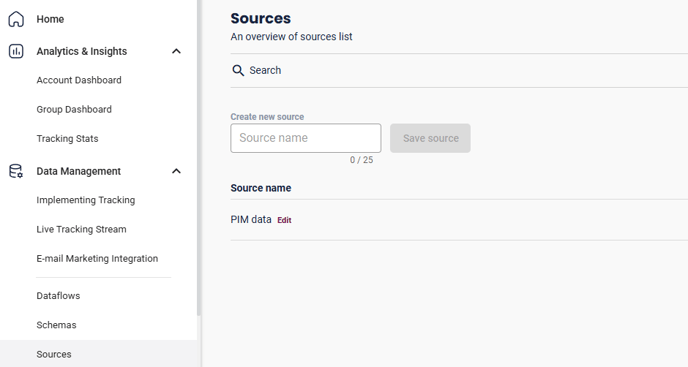The width and height of the screenshot is (688, 367).
Task: Click the search magnifier icon
Action: [x=238, y=70]
